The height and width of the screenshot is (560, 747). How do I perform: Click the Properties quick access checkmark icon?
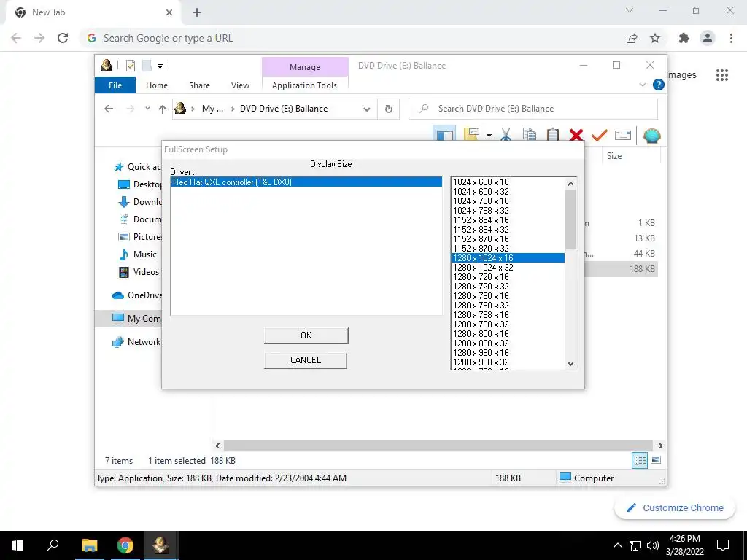(130, 65)
